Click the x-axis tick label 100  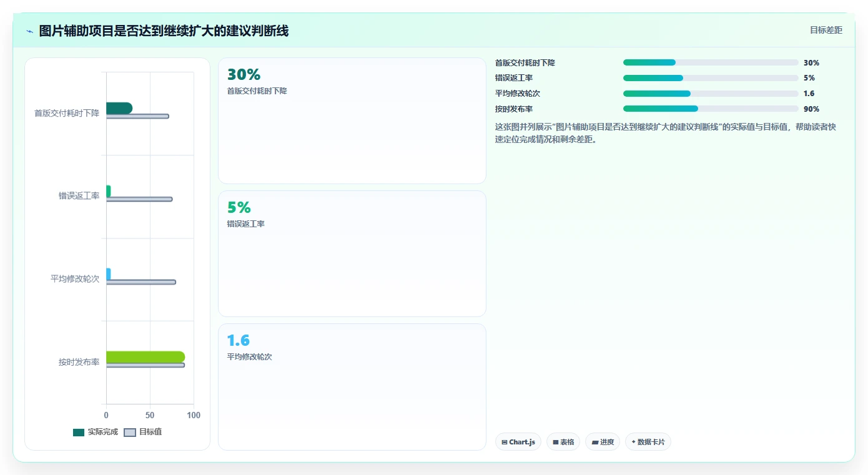click(194, 415)
